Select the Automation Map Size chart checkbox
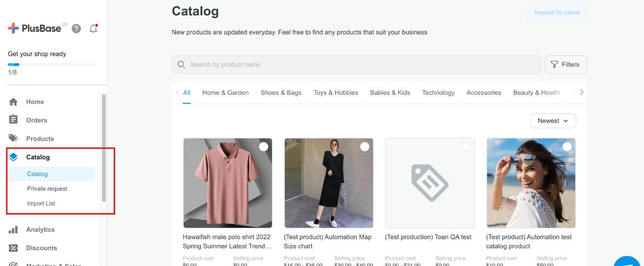 tap(364, 147)
